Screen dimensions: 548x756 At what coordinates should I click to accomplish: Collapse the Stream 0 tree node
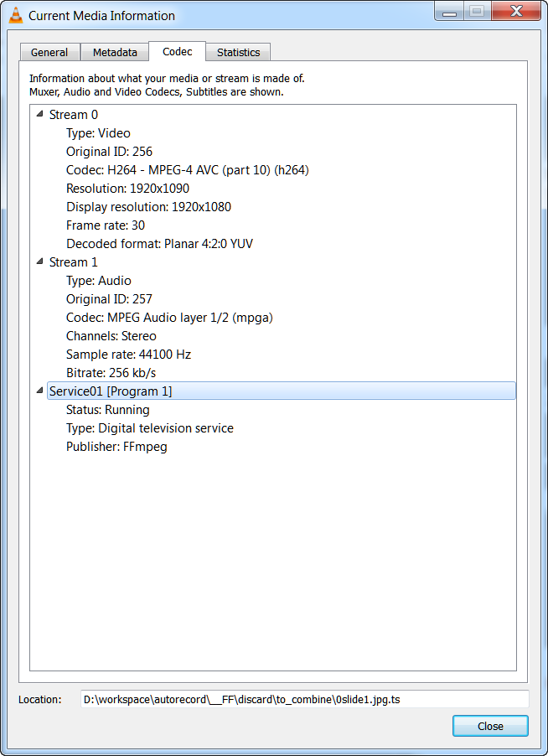pos(39,114)
